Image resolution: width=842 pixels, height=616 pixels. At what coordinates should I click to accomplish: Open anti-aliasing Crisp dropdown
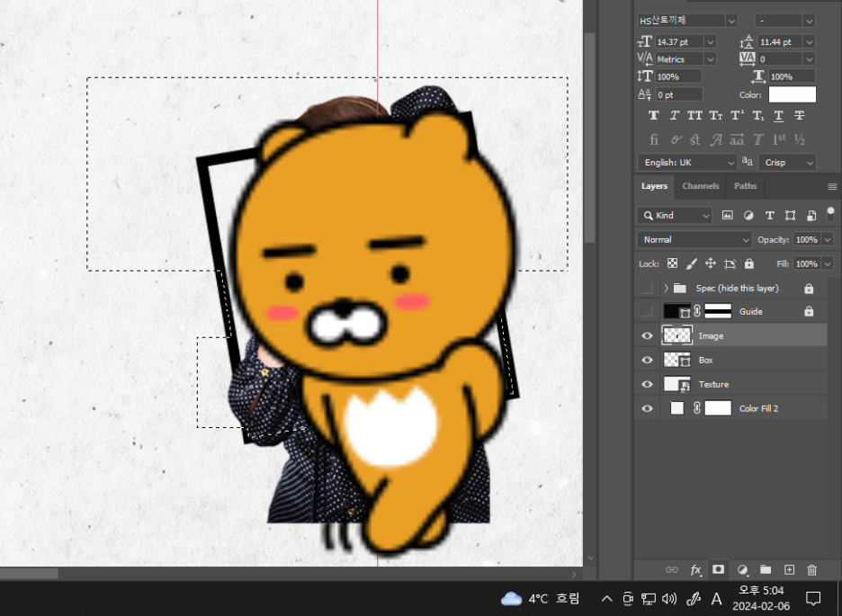787,163
